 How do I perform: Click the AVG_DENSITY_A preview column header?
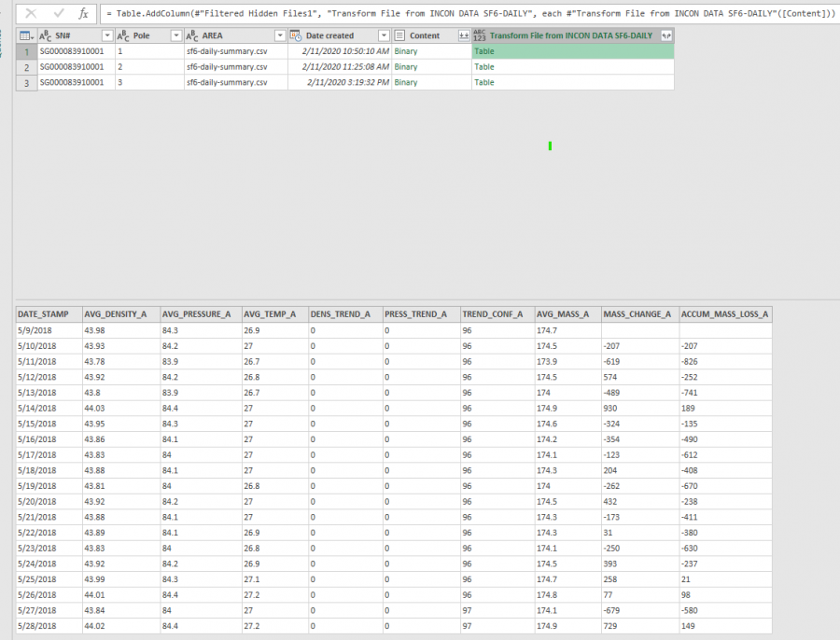point(121,314)
